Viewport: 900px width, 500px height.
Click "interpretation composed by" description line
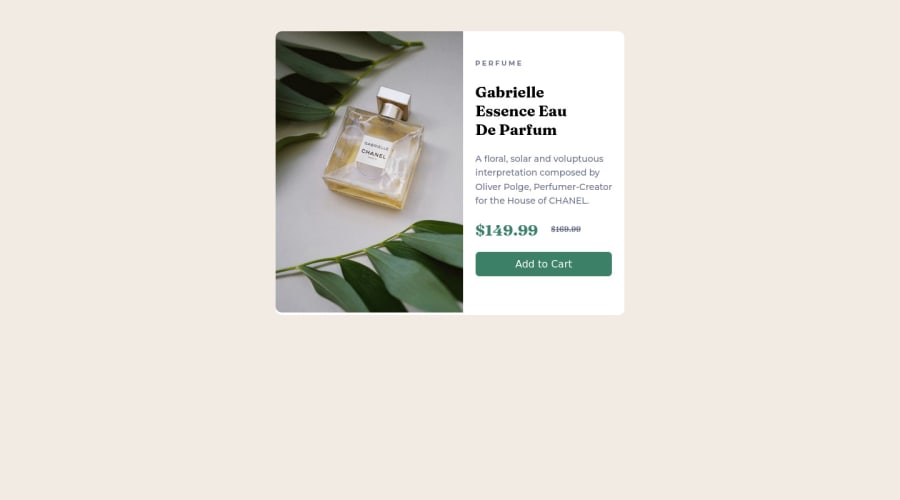pos(537,172)
